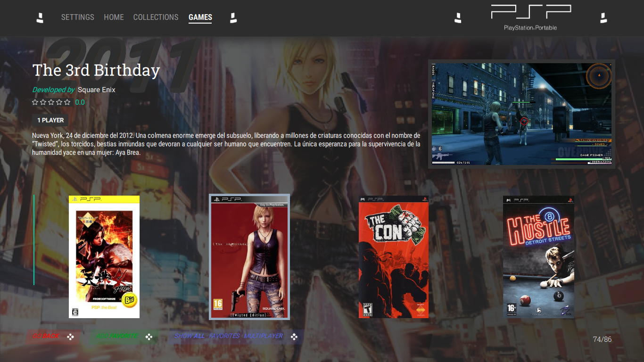This screenshot has height=362, width=644.
Task: Open The 3rd Birthday gameplay screenshot
Action: coord(521,114)
